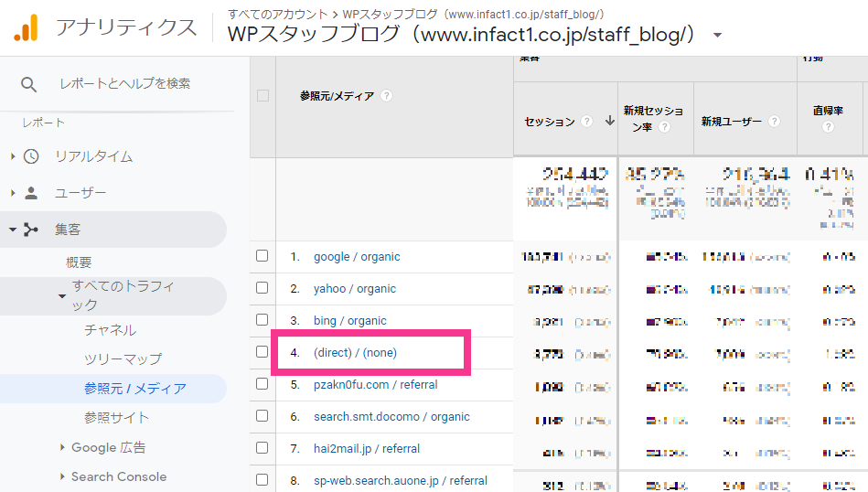Check the bing / organic row

262,320
